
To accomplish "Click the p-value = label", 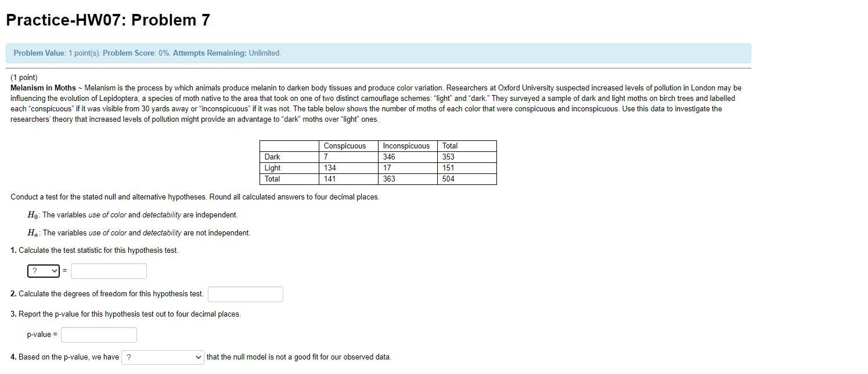I will [41, 334].
